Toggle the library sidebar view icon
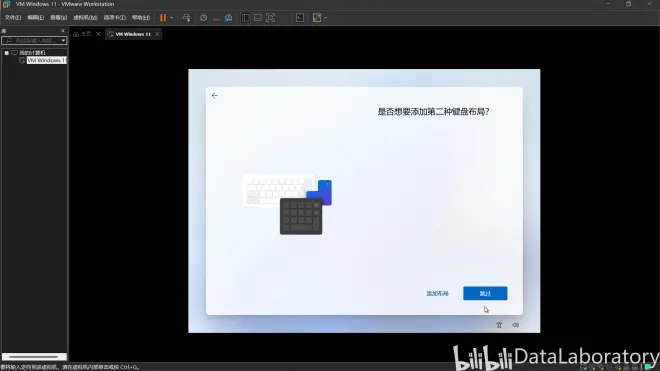660x371 pixels. coord(245,18)
